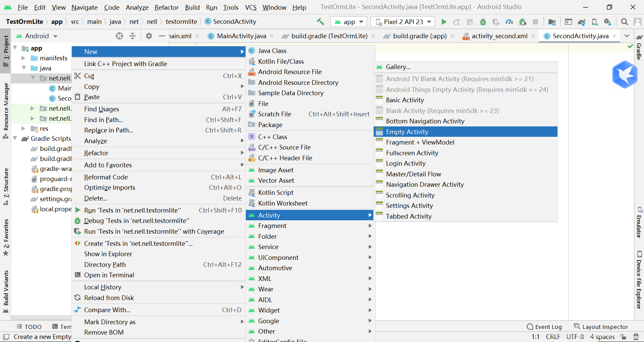This screenshot has height=342, width=644.
Task: Open the Profiler gauge icon
Action: click(509, 22)
